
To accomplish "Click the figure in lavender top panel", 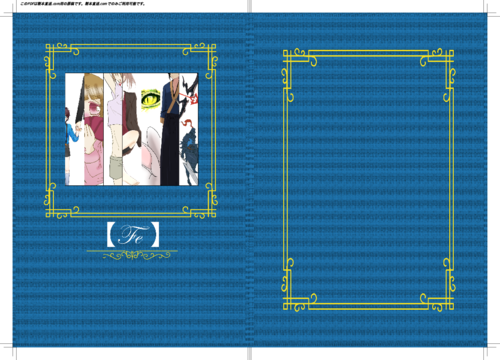I will [113, 129].
